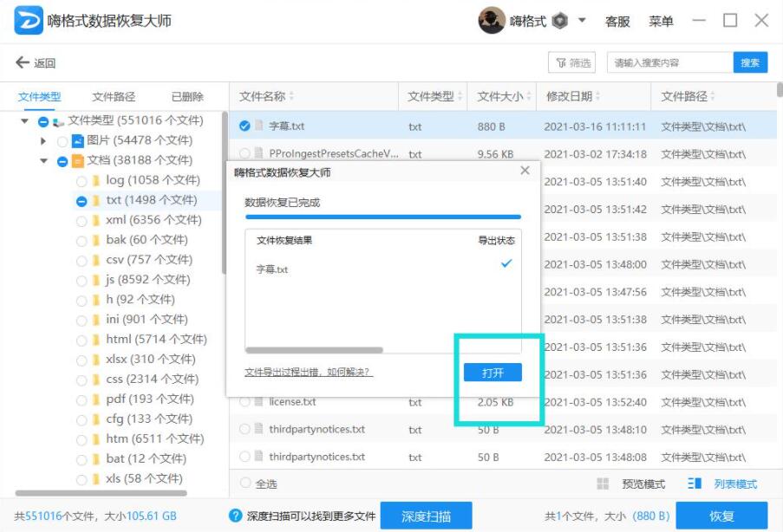The width and height of the screenshot is (783, 532).
Task: Click the log folder icon
Action: pos(96,181)
